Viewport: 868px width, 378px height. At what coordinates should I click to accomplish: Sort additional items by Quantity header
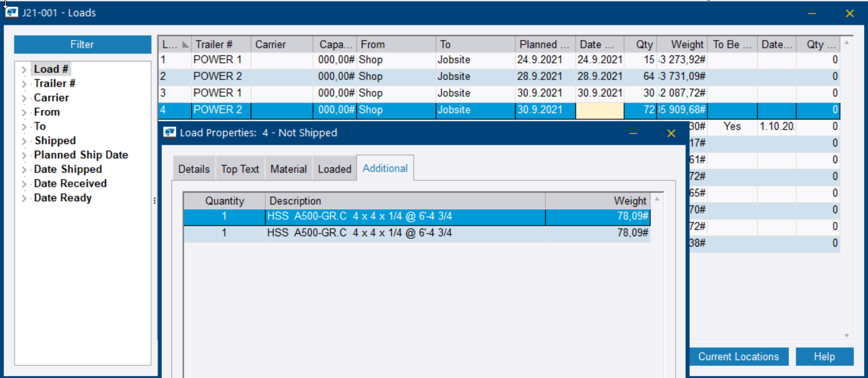click(x=225, y=201)
